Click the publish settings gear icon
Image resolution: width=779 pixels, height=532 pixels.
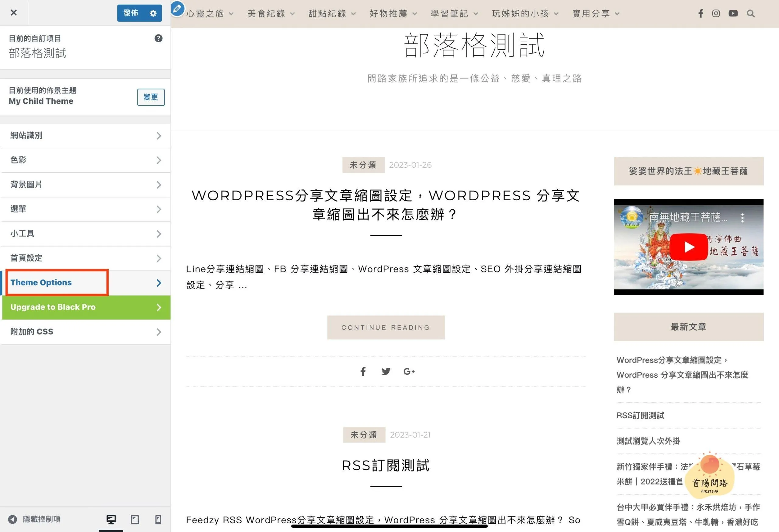tap(153, 13)
